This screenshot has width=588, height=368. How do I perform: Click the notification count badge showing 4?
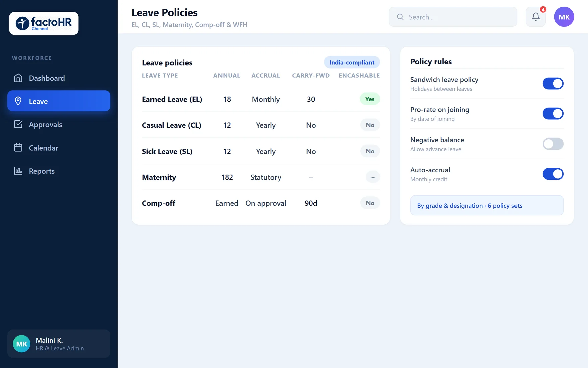point(543,9)
